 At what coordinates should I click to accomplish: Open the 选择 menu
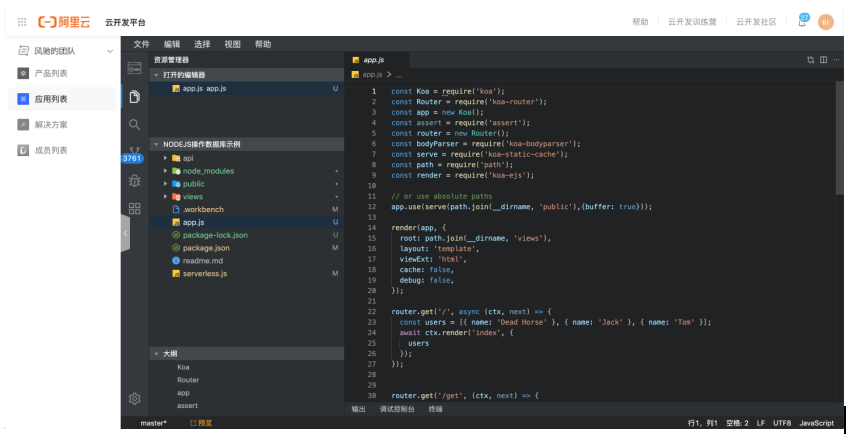coord(202,44)
